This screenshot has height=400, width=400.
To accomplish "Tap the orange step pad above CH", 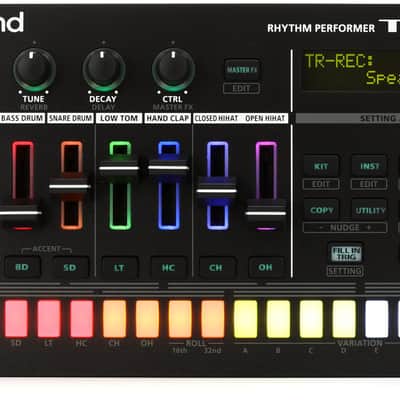I will tap(114, 318).
